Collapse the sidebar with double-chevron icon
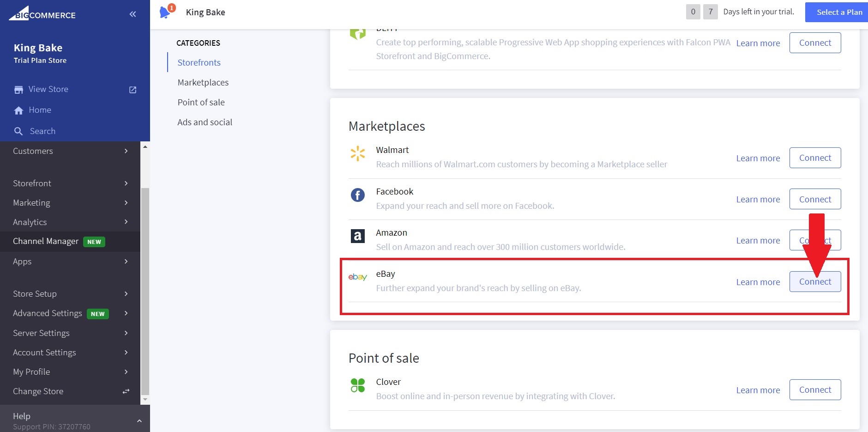 click(133, 14)
